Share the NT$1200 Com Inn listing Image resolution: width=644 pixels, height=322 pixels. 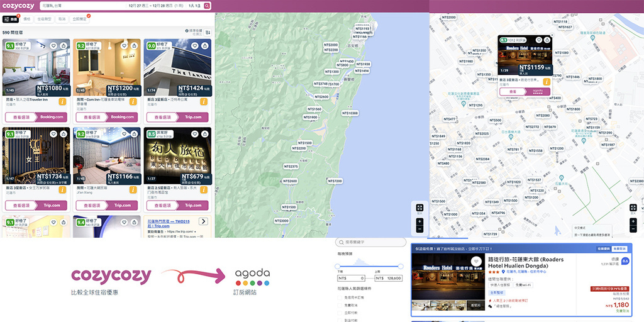pyautogui.click(x=135, y=45)
